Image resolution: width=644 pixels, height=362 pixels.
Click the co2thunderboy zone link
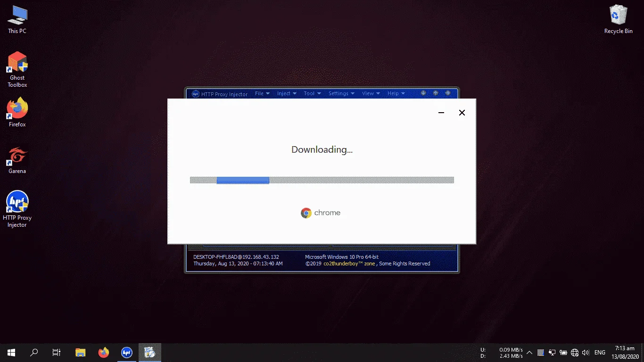(x=349, y=263)
